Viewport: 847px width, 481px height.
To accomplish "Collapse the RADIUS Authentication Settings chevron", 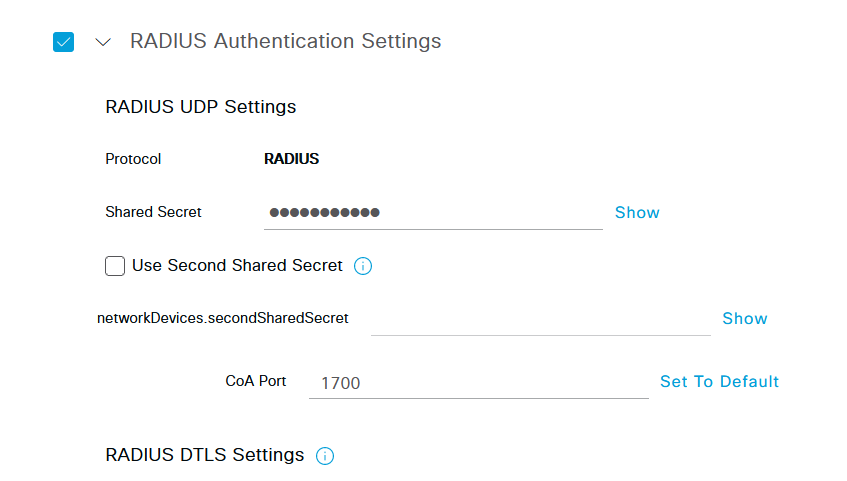I will (x=103, y=42).
